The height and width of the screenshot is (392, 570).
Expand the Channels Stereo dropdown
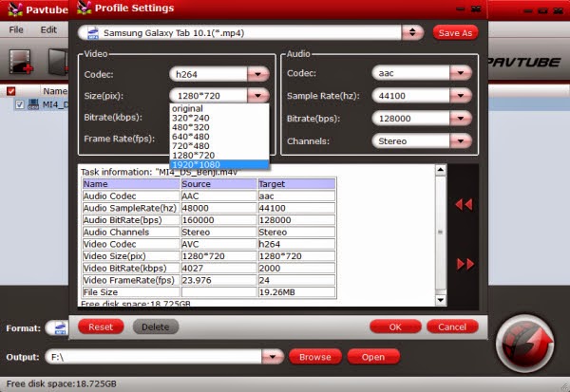461,141
